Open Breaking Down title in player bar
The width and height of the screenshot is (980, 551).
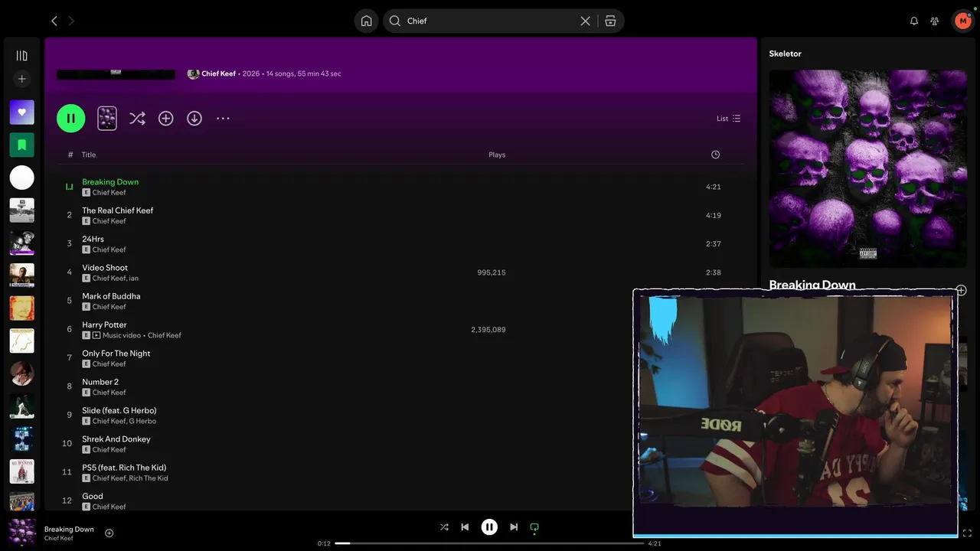(69, 529)
